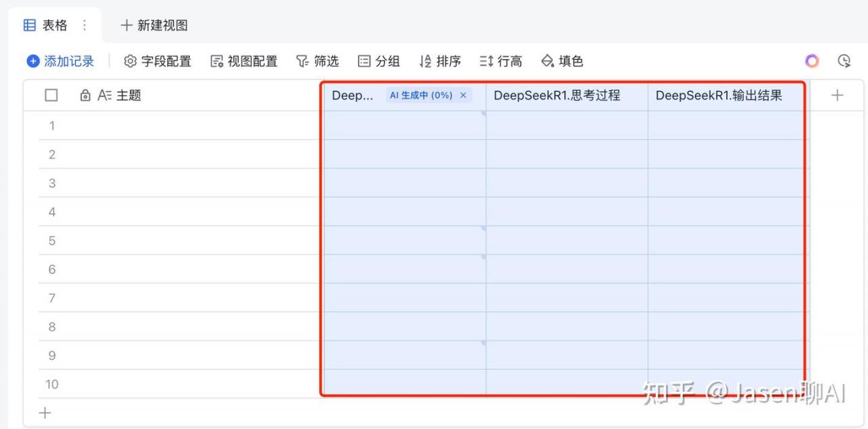868x429 pixels.
Task: Select row number 10
Action: (52, 384)
